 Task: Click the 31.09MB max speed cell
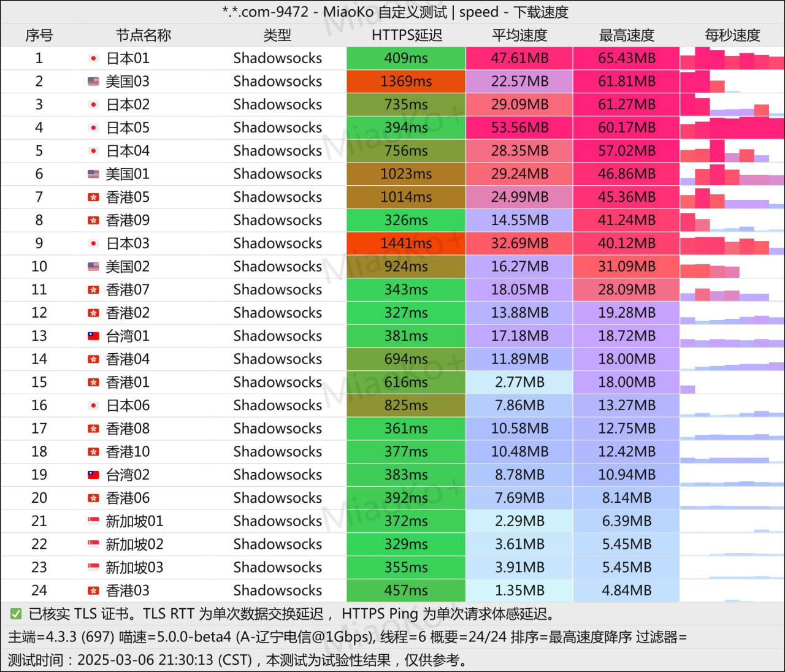pos(627,267)
